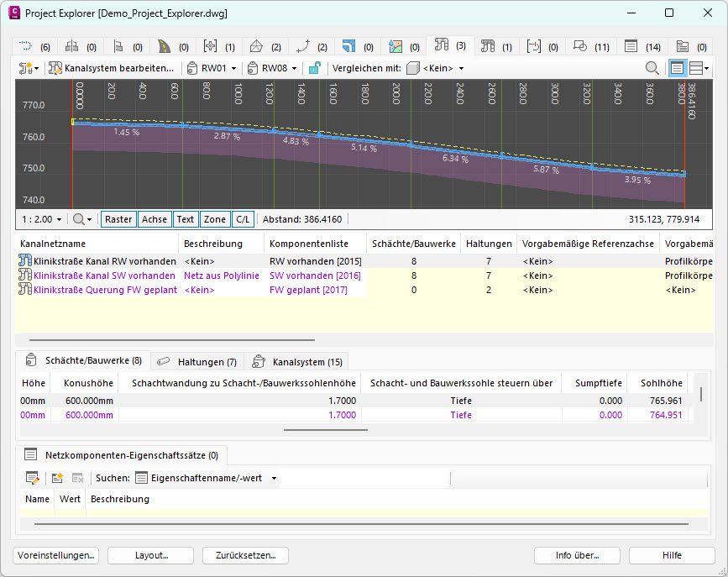The height and width of the screenshot is (577, 728).
Task: Open the point tables tab with count 11
Action: (x=591, y=46)
